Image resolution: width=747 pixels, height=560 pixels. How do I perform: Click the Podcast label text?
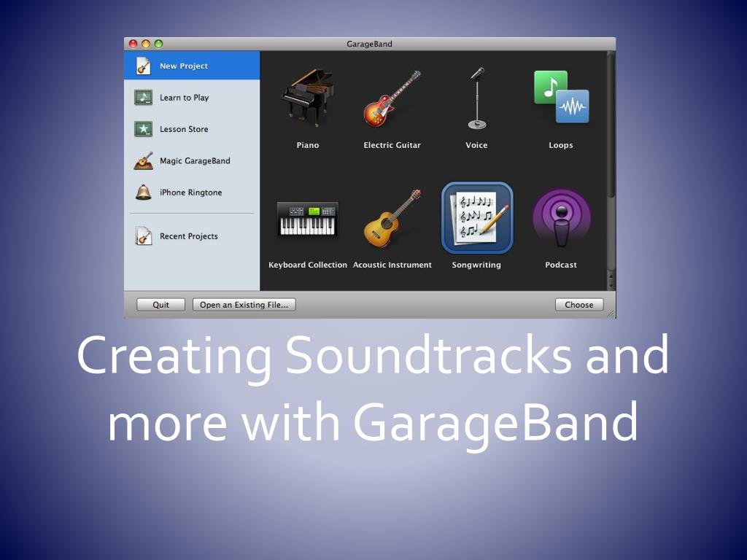561,265
